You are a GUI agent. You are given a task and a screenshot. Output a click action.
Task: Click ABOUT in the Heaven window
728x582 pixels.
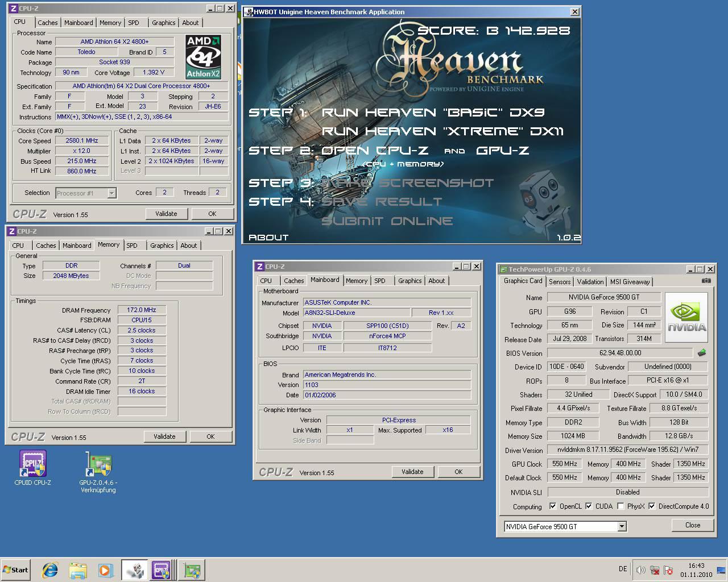268,238
